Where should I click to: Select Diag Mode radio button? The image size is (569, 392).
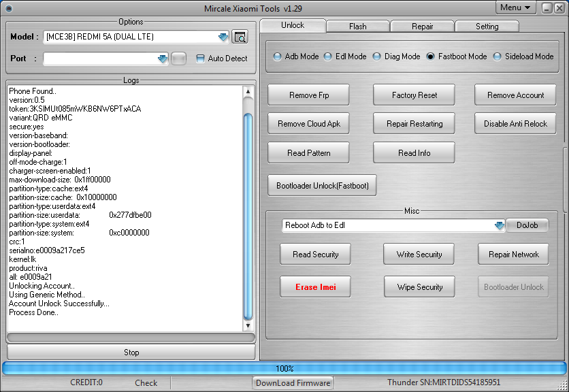click(x=376, y=56)
